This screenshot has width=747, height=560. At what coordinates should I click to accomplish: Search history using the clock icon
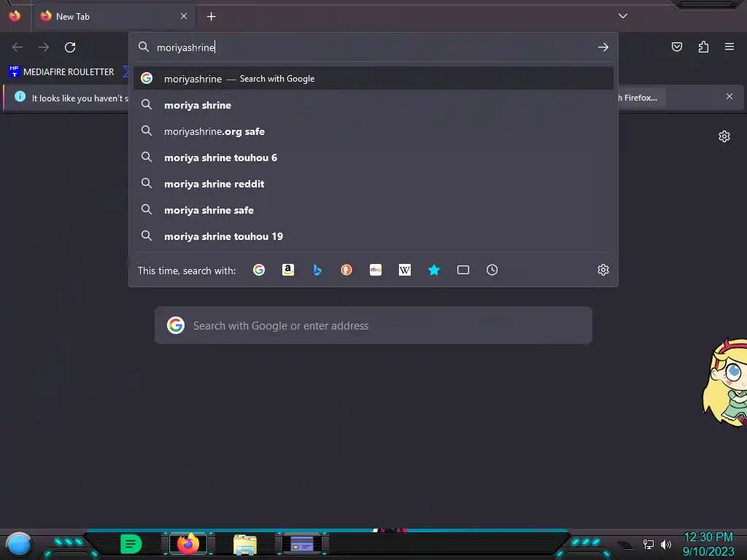click(x=492, y=270)
